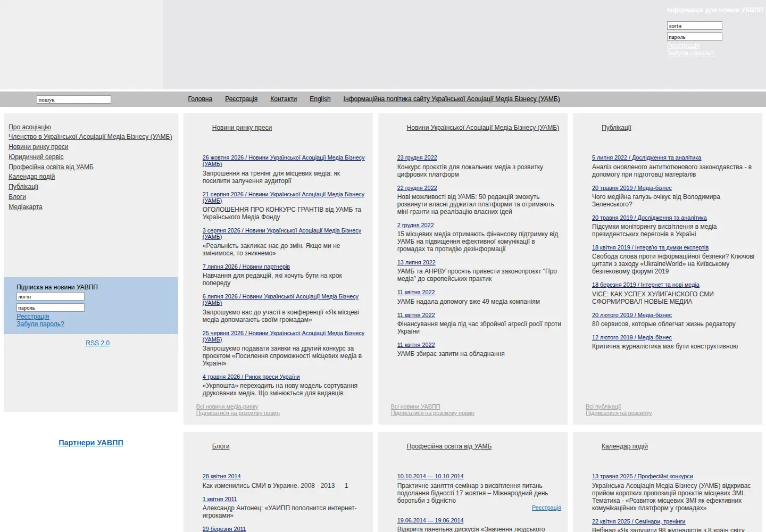Open the Блоги section heading
This screenshot has width=766, height=532.
pyautogui.click(x=221, y=446)
